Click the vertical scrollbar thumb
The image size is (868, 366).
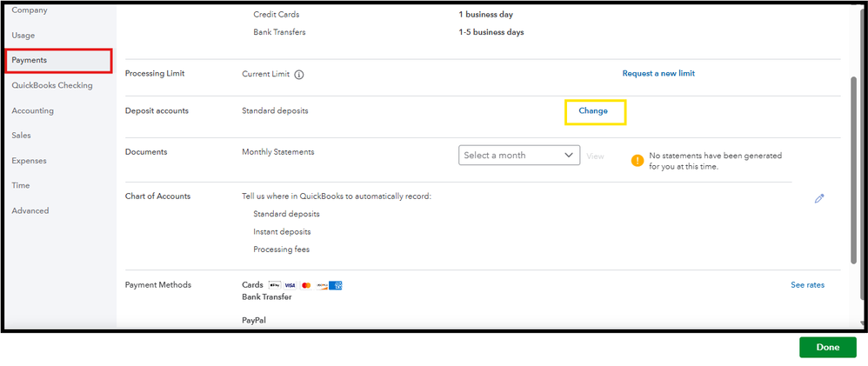pyautogui.click(x=853, y=170)
